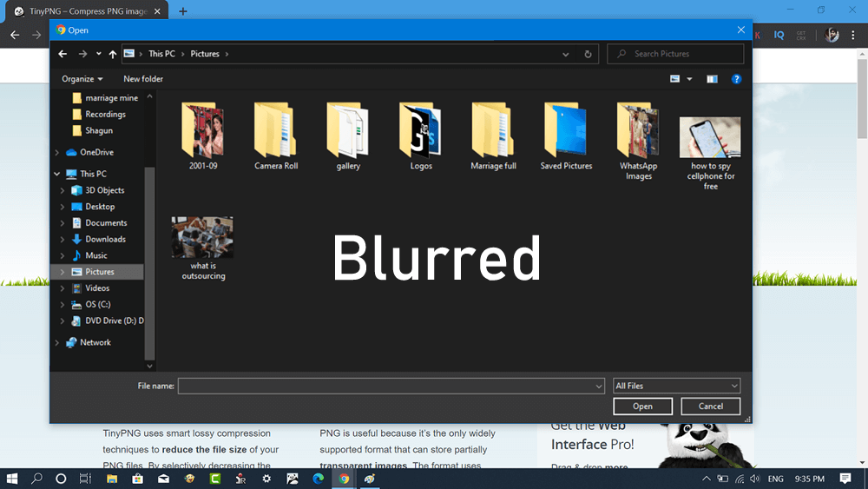This screenshot has height=489, width=868.
Task: Open Task View on taskbar
Action: pyautogui.click(x=85, y=479)
